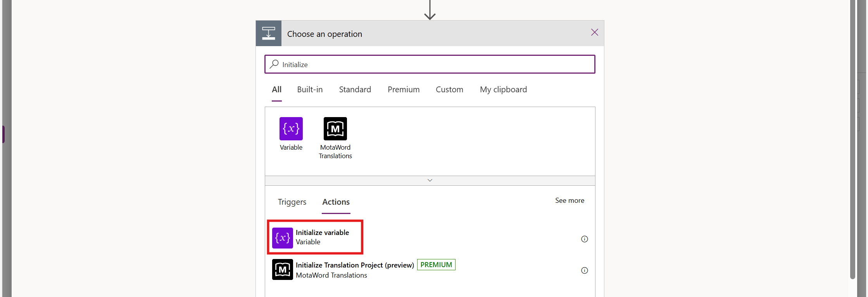This screenshot has height=297, width=868.
Task: Click the MotaWord icon beside Initialize Translation Project
Action: tap(282, 269)
